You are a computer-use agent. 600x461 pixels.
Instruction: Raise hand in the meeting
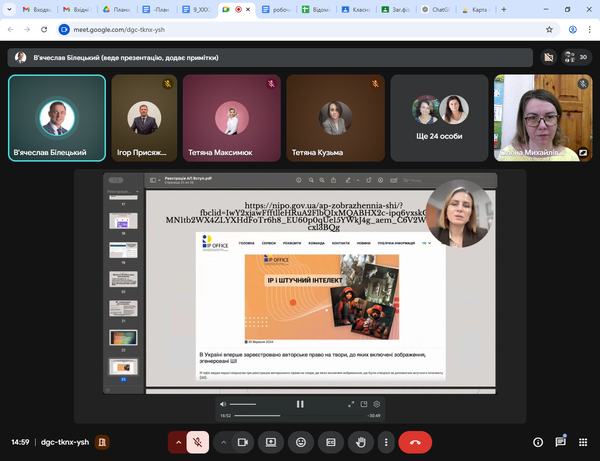tap(361, 441)
